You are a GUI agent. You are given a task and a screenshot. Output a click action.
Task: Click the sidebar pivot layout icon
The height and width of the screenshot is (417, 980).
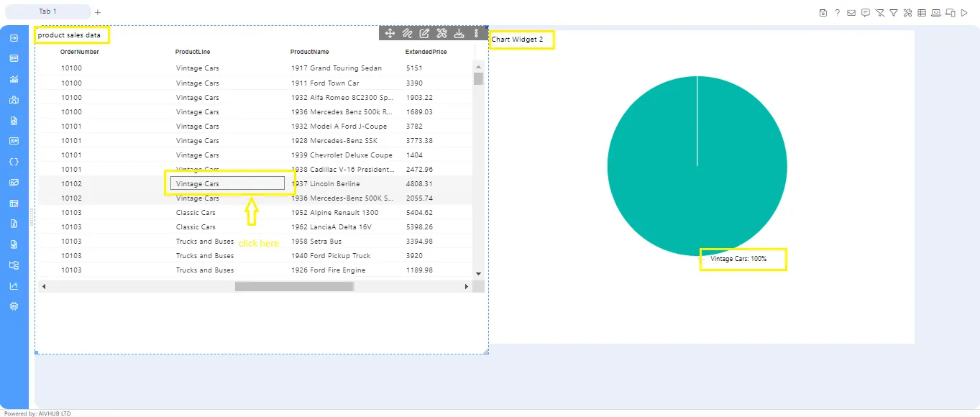tap(14, 203)
